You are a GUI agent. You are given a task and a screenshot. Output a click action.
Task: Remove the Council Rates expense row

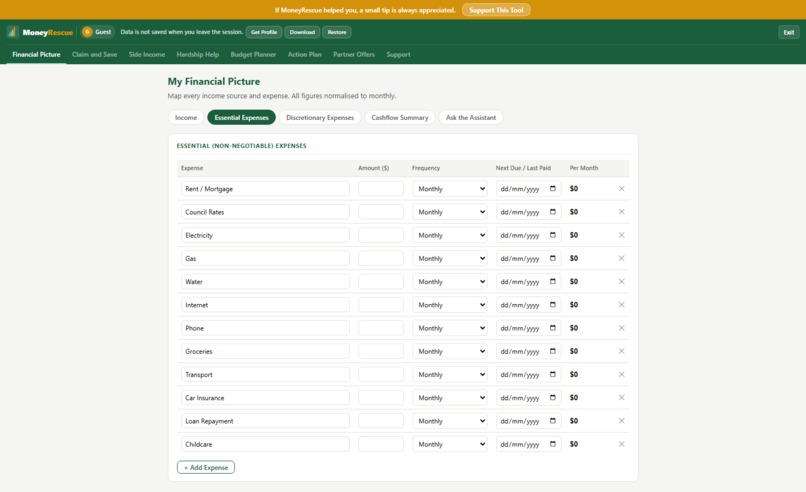click(x=621, y=212)
